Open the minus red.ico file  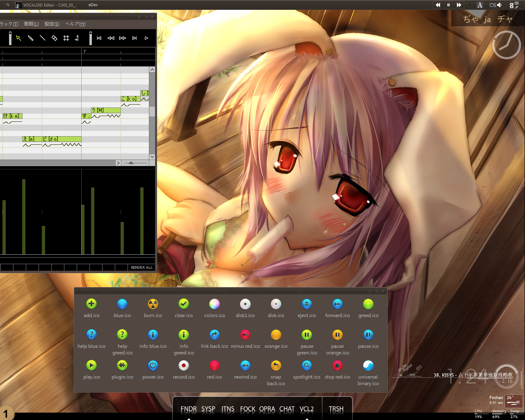coord(245,339)
